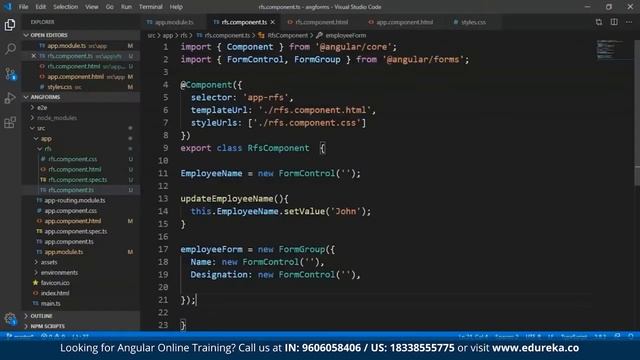Close the rfs.component.ts tab
The image size is (640, 360).
(x=273, y=22)
